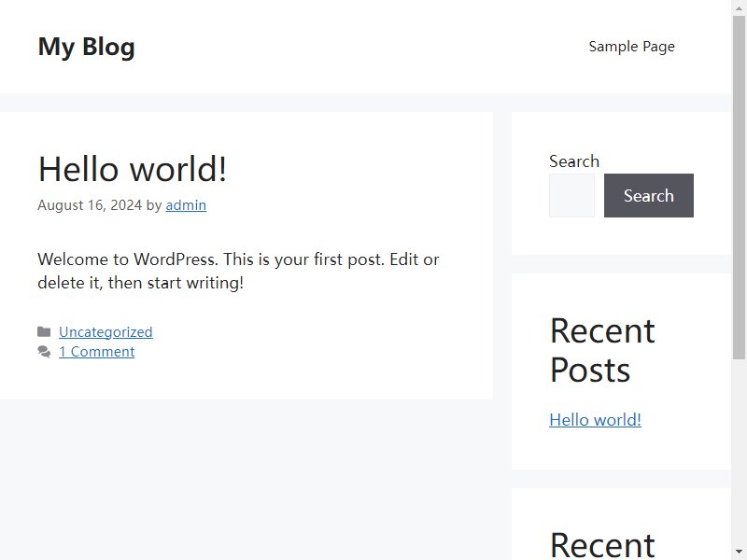Click the scrollbar up arrow
This screenshot has width=747, height=560.
pyautogui.click(x=739, y=7)
